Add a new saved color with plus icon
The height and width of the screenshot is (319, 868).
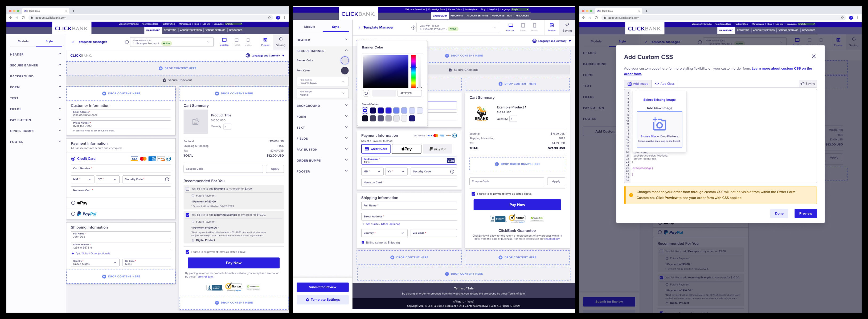coord(365,110)
